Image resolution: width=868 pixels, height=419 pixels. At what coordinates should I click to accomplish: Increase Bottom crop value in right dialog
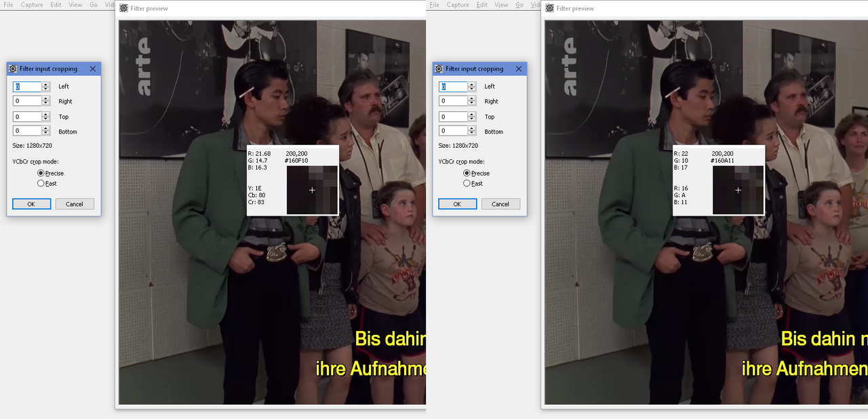point(472,128)
